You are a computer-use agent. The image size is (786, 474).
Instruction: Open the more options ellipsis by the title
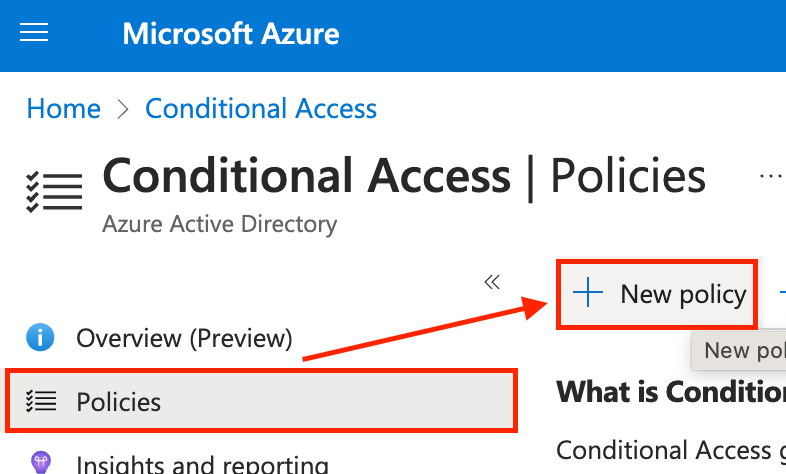coord(769,176)
